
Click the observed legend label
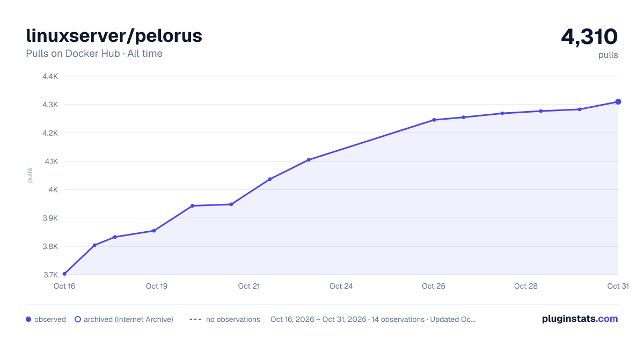50,319
